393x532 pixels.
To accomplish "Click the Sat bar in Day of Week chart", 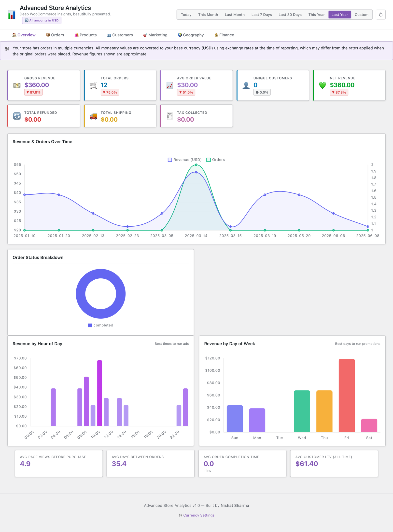I will click(369, 425).
